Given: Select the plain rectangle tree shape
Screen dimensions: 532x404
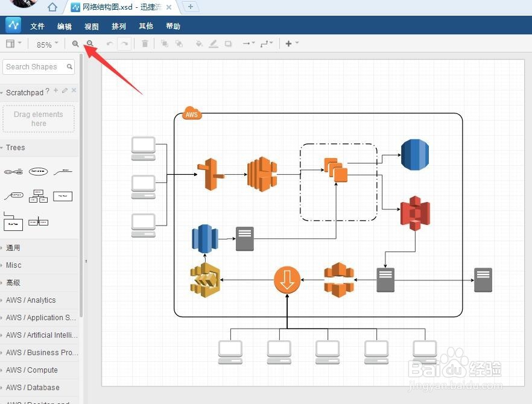Looking at the screenshot, I should (x=63, y=196).
